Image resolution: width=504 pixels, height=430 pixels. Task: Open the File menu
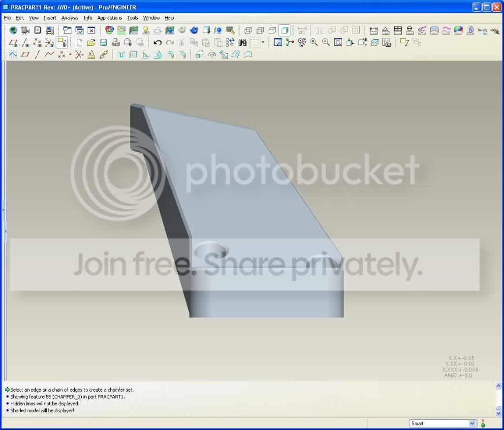(7, 18)
